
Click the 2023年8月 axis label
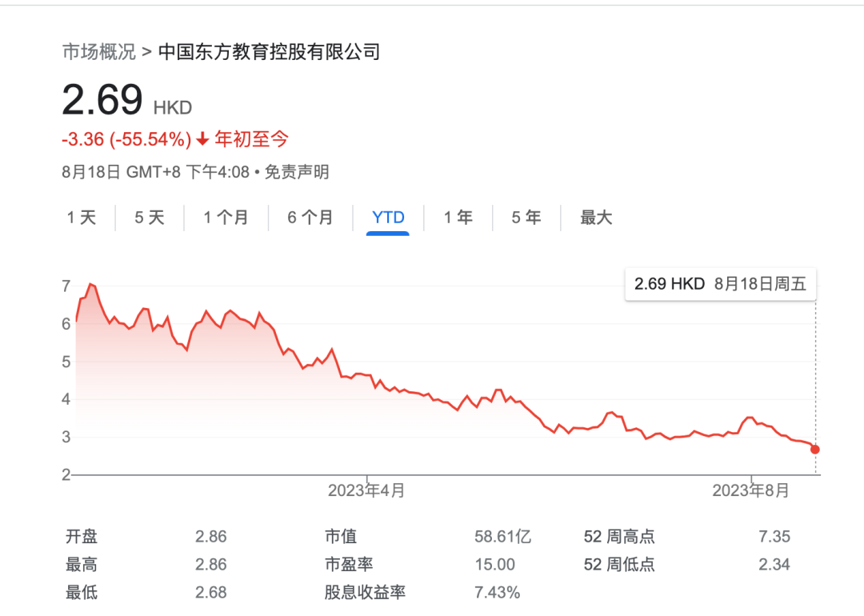coord(750,490)
